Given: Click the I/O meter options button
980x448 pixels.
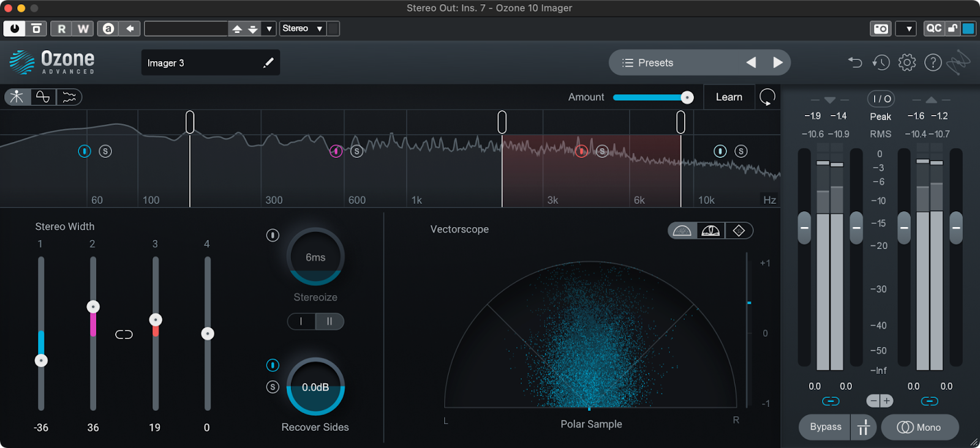Looking at the screenshot, I should tap(881, 99).
